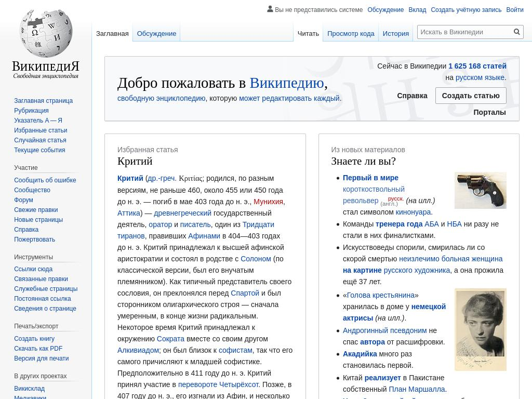532x399 pixels.
Task: Click the Wikipedia globe logo
Action: pos(46,33)
